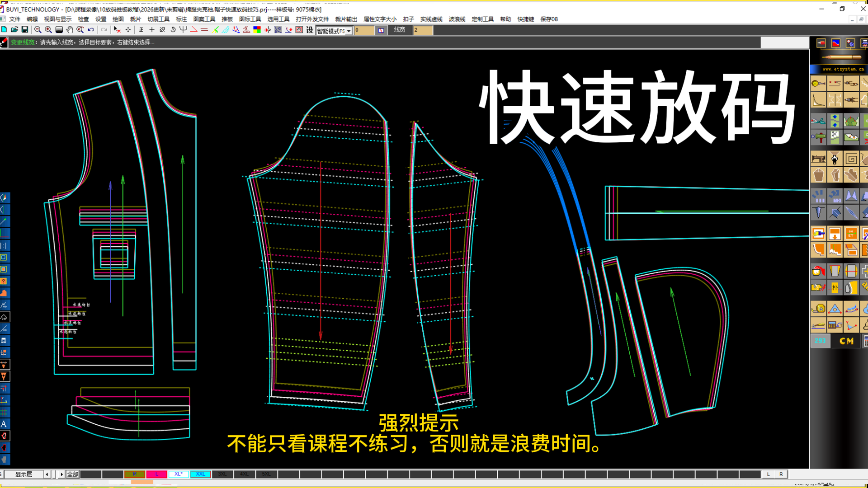Click the left arrow beside 显示层
Image resolution: width=868 pixels, height=488 pixels.
pos(47,474)
